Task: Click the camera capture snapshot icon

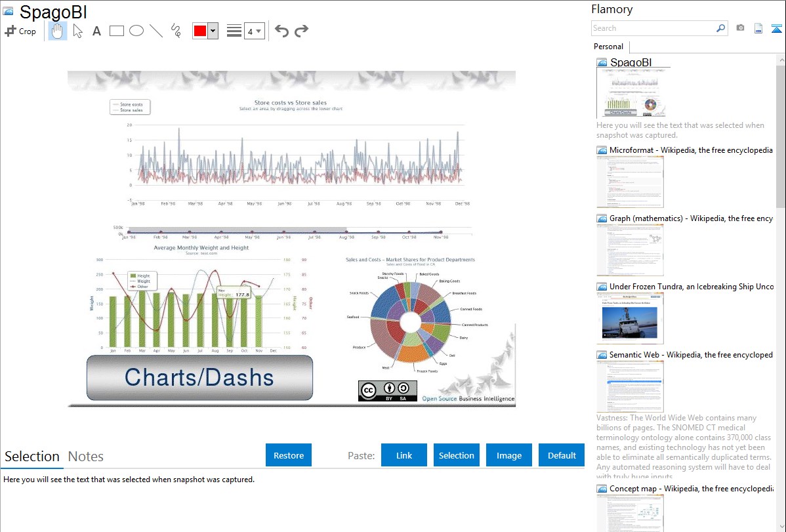Action: (x=740, y=28)
